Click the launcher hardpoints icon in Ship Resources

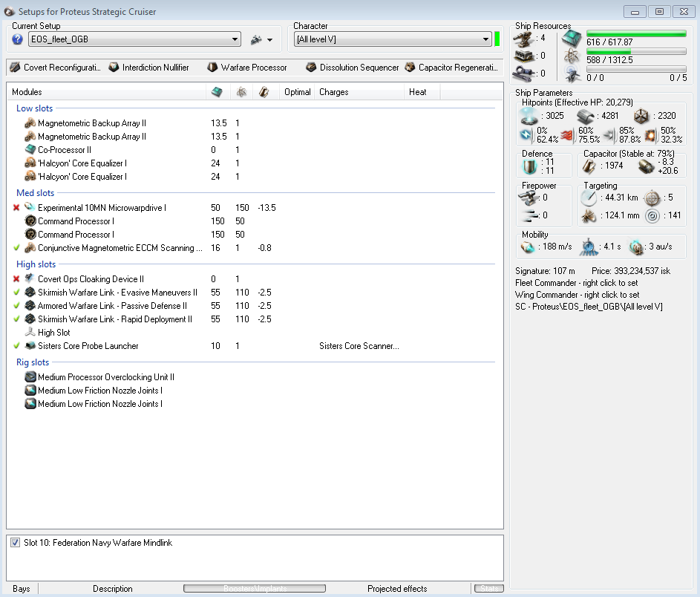pyautogui.click(x=523, y=56)
